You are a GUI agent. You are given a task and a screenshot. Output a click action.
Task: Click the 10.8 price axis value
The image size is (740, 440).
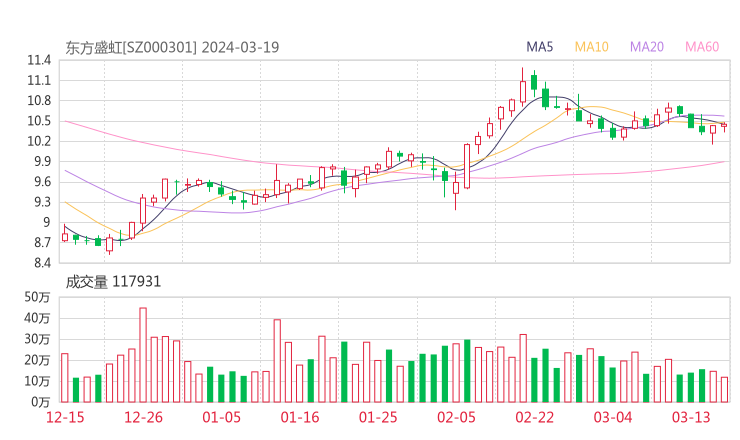tap(39, 101)
